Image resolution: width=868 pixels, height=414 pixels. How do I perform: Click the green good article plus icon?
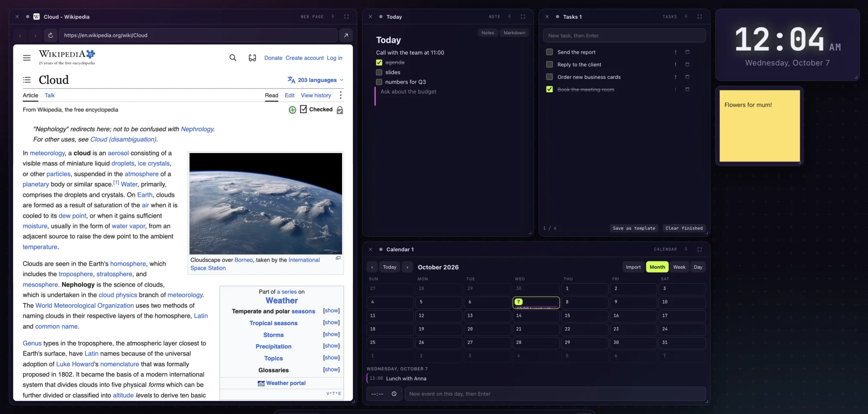(293, 110)
